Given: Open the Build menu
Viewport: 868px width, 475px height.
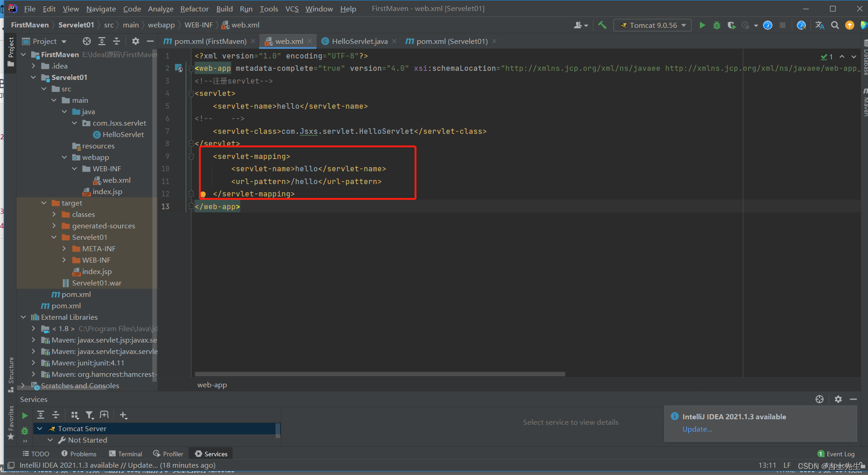Looking at the screenshot, I should (x=224, y=9).
